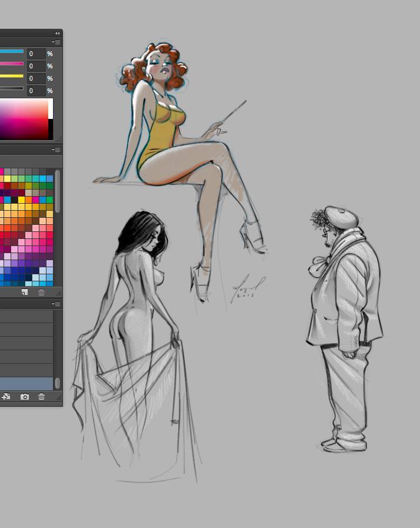Focus the yellow percentage input field

point(36,78)
